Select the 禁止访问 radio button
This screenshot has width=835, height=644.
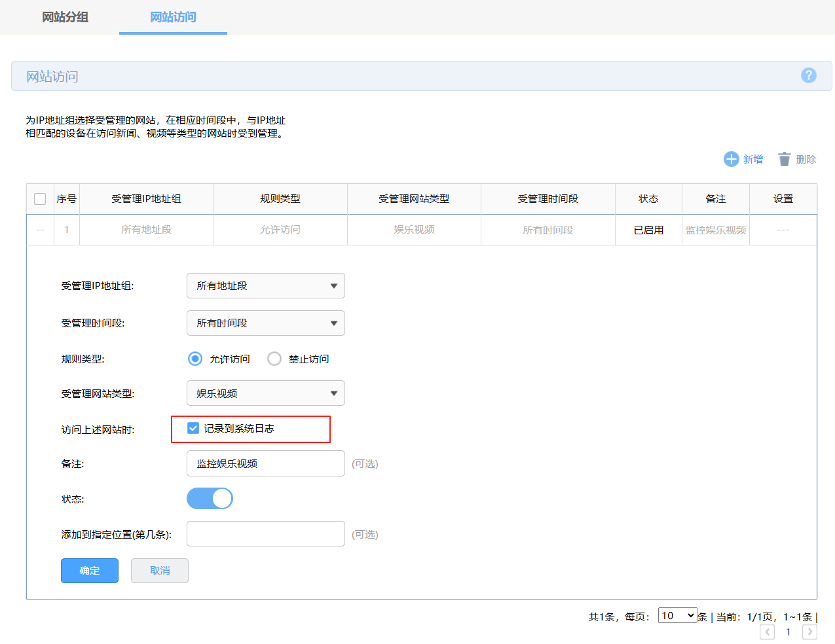[x=274, y=359]
